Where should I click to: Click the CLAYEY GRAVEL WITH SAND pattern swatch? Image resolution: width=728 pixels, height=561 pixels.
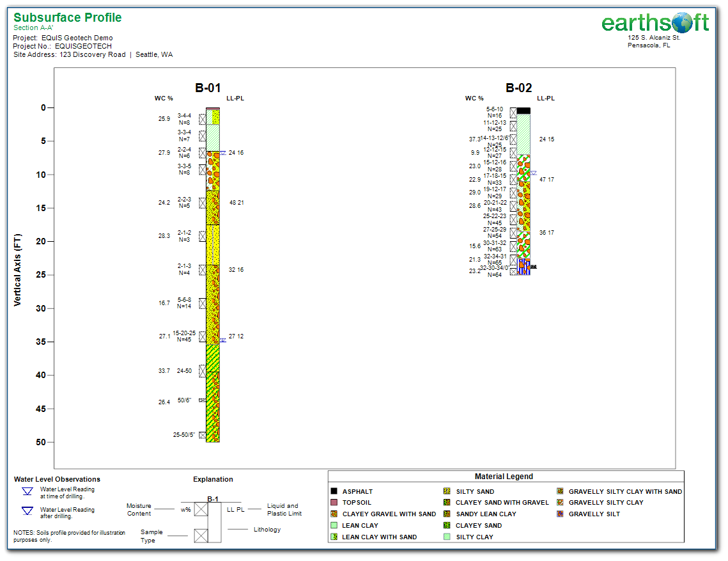coord(334,514)
